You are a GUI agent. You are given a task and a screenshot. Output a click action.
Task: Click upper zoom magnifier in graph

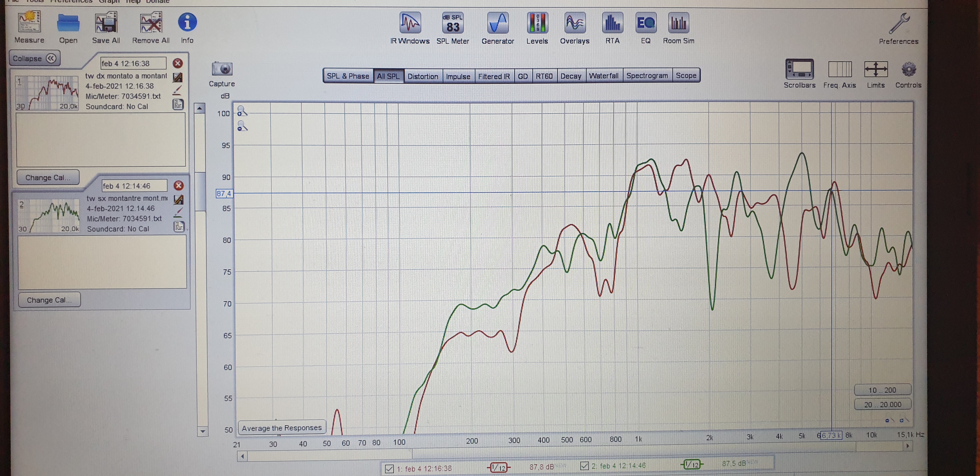pyautogui.click(x=242, y=111)
